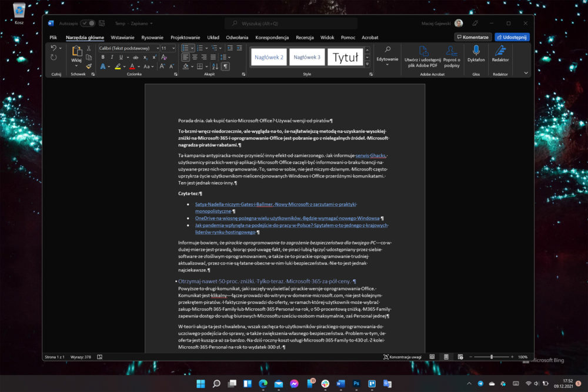The height and width of the screenshot is (392, 588).
Task: Align text left
Action: click(x=185, y=58)
